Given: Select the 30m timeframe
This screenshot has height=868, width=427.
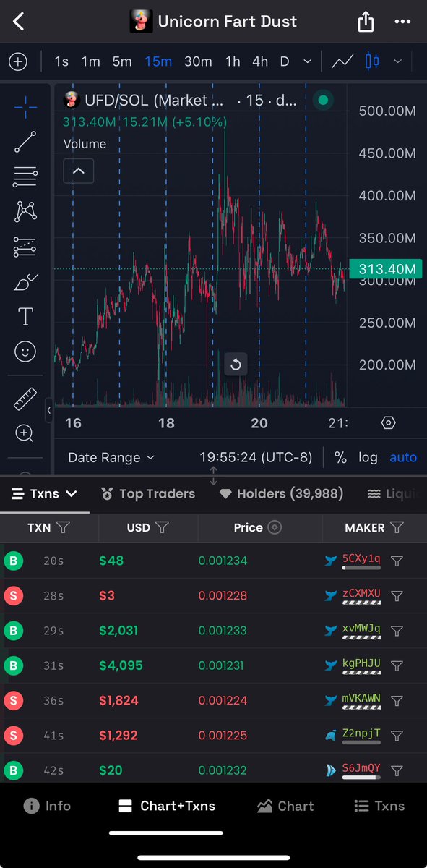Looking at the screenshot, I should (198, 61).
